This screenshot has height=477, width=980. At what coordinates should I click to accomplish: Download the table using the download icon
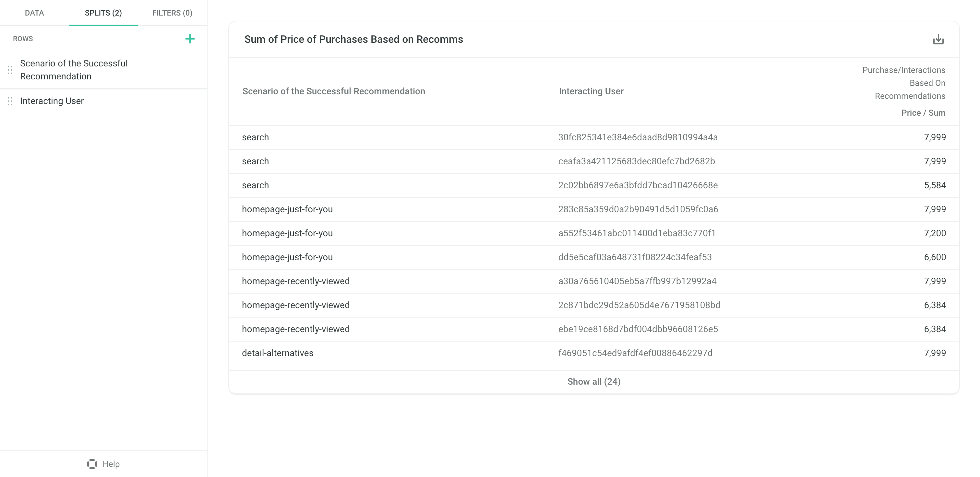(x=938, y=39)
